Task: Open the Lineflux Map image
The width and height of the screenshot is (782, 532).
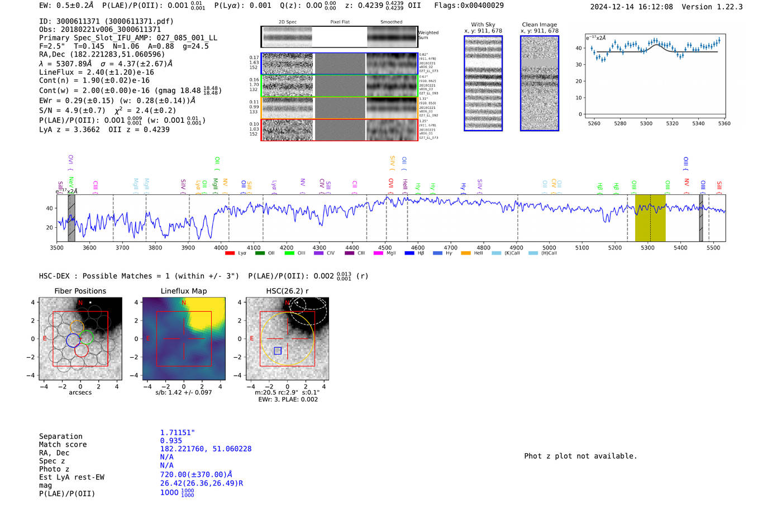Action: pyautogui.click(x=184, y=339)
